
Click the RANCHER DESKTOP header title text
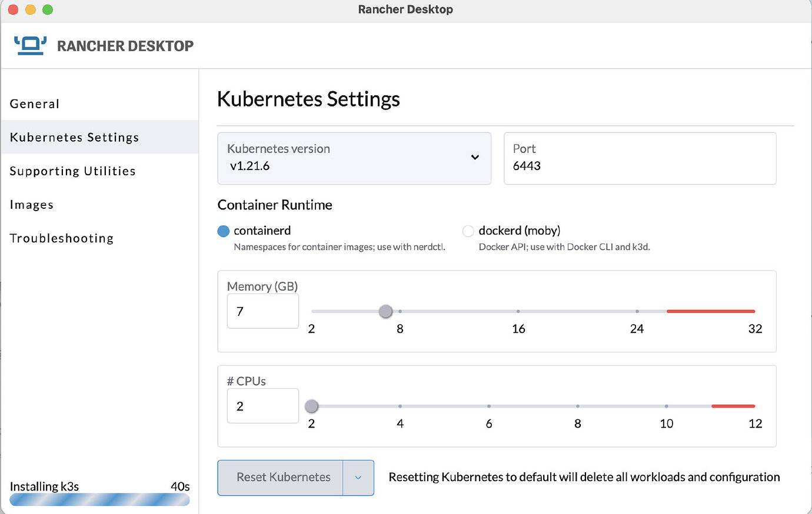tap(125, 46)
